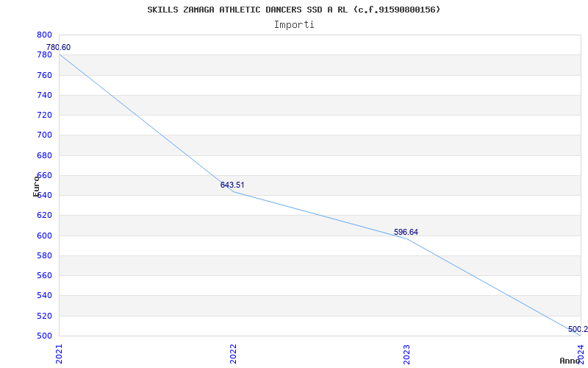Image resolution: width=588 pixels, height=368 pixels.
Task: Click the 520 y-axis value
Action: pos(44,316)
